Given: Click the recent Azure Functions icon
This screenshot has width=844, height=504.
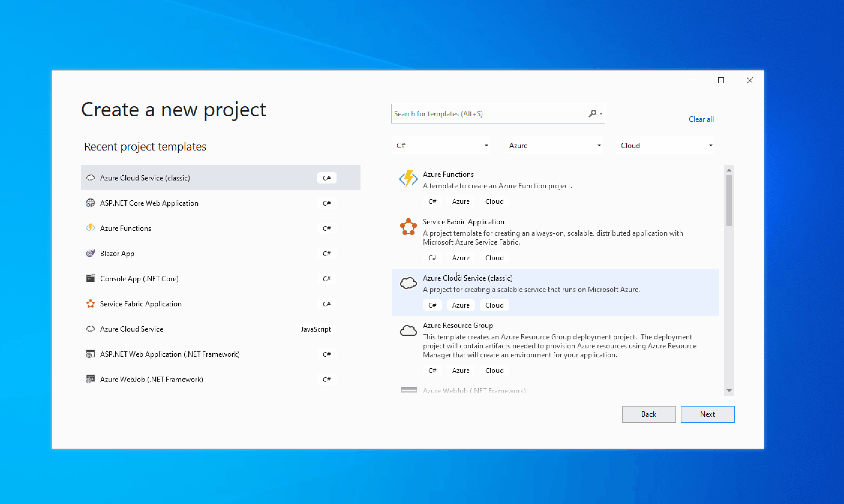Looking at the screenshot, I should (90, 228).
